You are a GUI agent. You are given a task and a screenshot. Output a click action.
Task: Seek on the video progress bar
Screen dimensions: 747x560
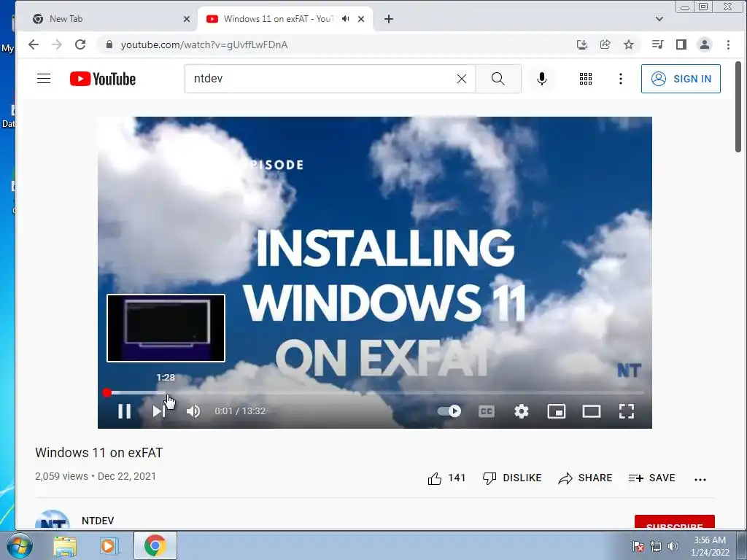click(x=374, y=393)
